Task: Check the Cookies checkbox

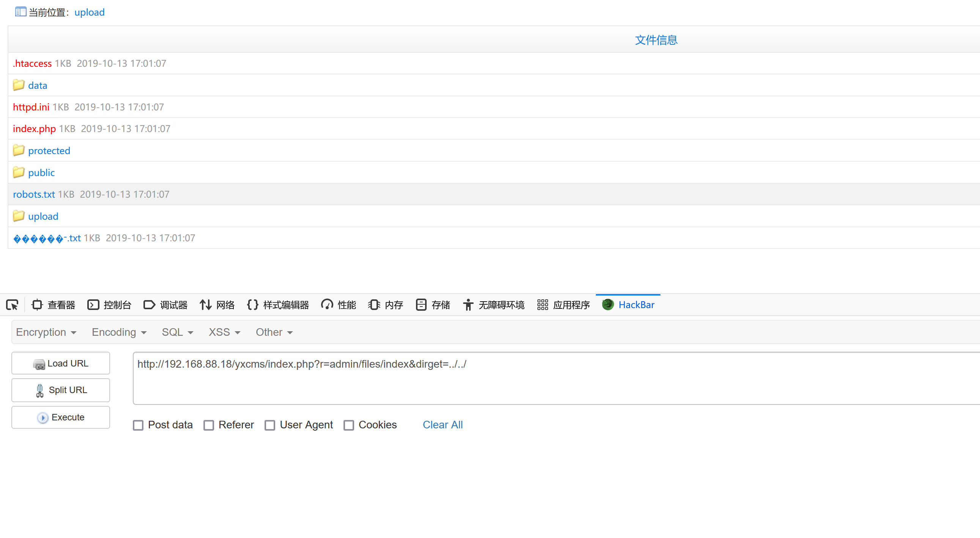Action: pos(349,425)
